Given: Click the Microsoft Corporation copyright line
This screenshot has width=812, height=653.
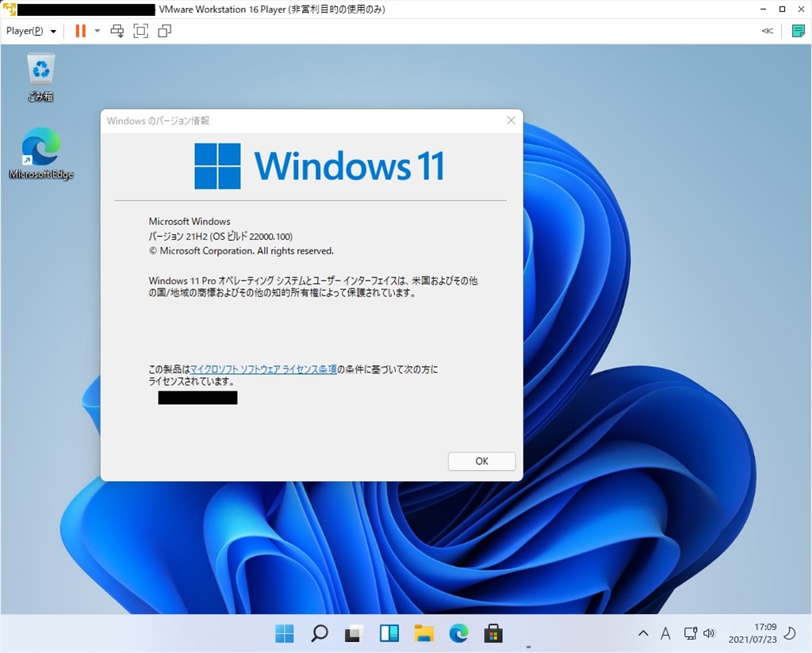Looking at the screenshot, I should (x=241, y=251).
